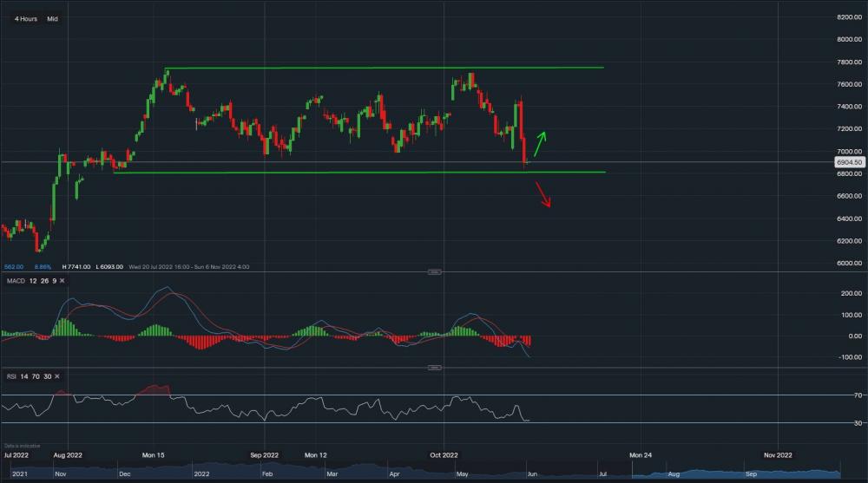Open RSI indicator settings label
This screenshot has width=868, height=483.
(9, 376)
